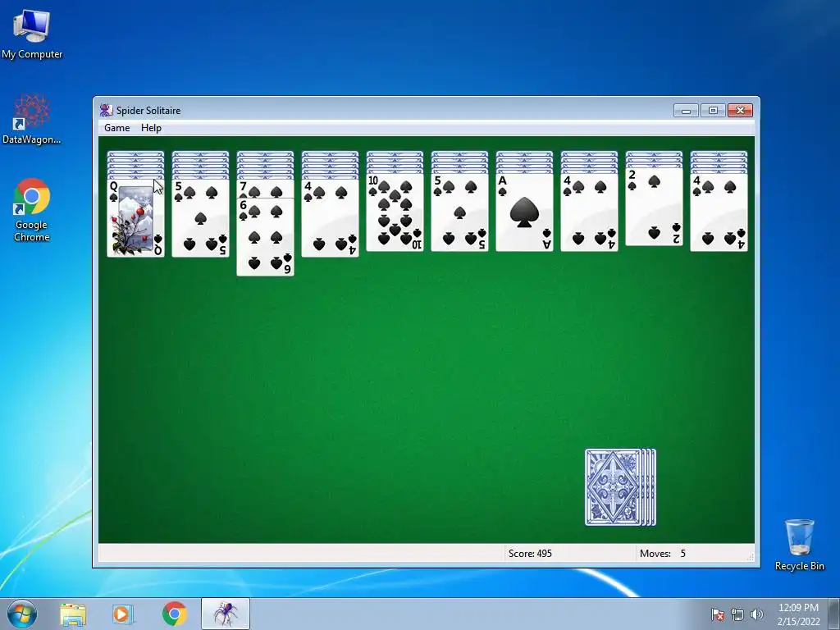The width and height of the screenshot is (840, 630).
Task: Click Spider Solitaire taskbar button
Action: [x=226, y=614]
